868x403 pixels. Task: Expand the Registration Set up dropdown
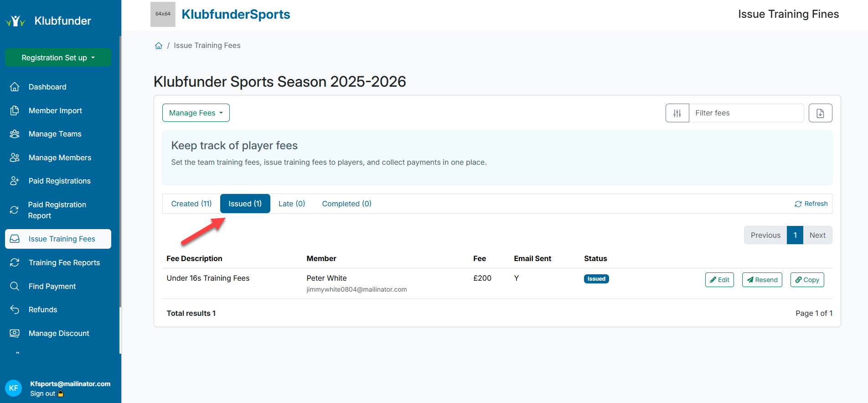coord(58,58)
